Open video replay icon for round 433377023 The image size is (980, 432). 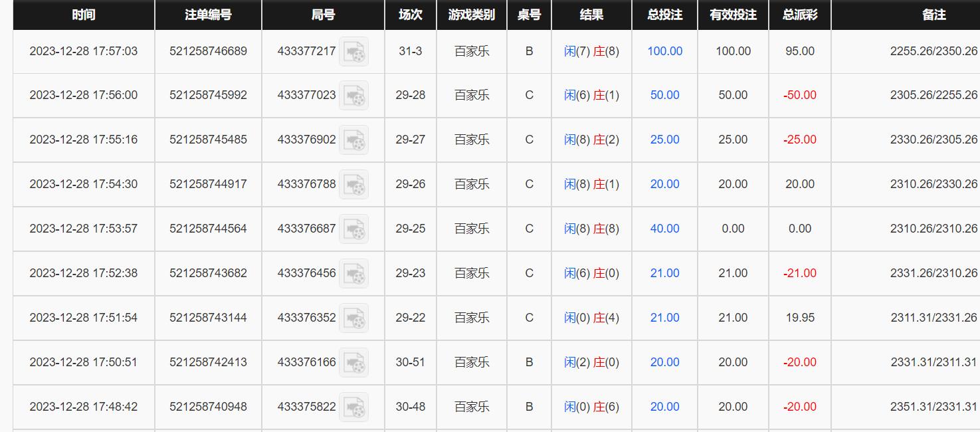point(353,96)
